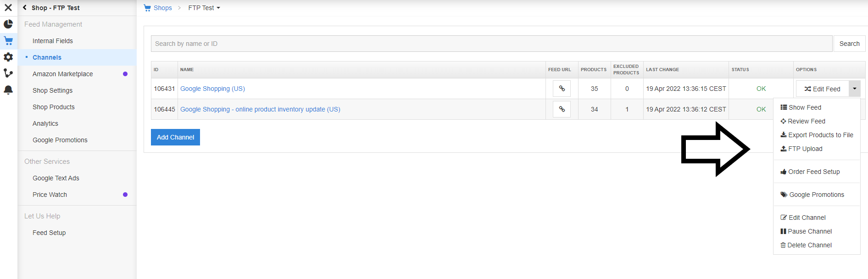Click the Add Channel button

coord(175,137)
